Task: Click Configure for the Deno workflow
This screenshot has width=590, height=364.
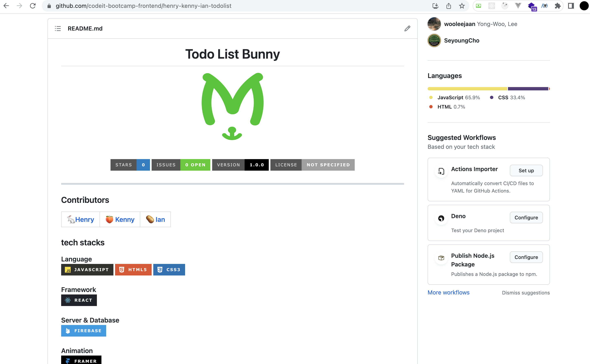Action: click(x=526, y=217)
